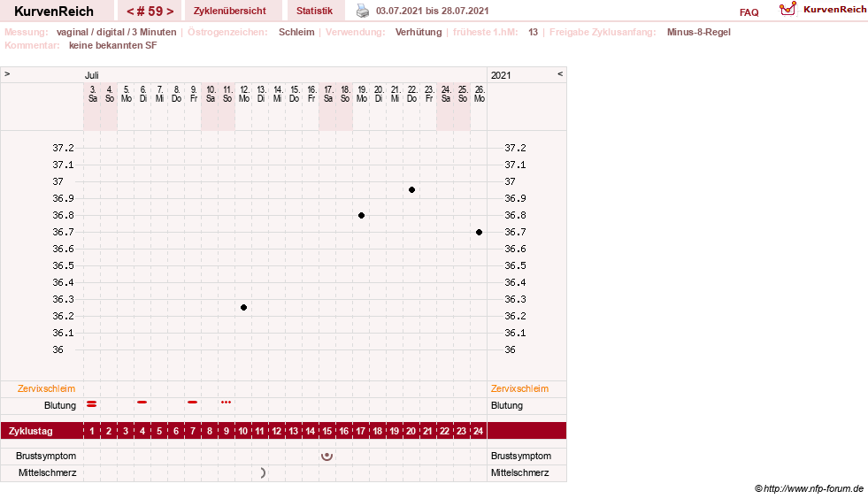The height and width of the screenshot is (499, 868).
Task: Click cycle day 17 in the Zyklustag row
Action: click(361, 431)
